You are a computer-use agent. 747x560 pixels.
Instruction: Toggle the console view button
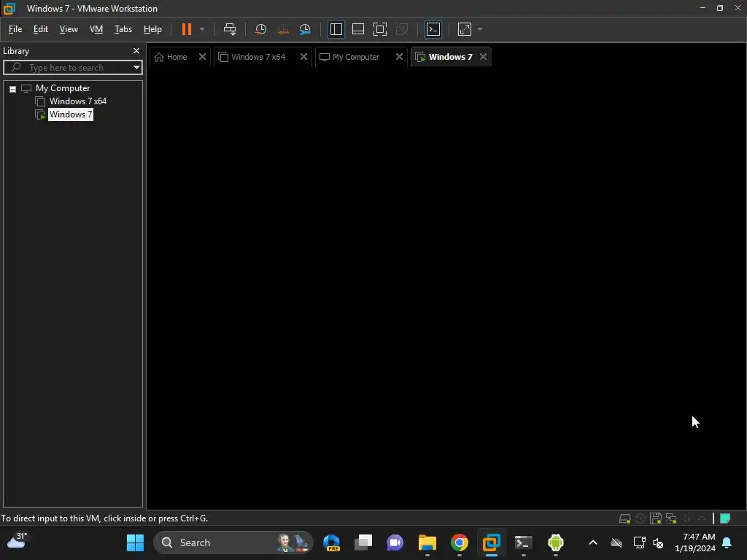[x=433, y=29]
